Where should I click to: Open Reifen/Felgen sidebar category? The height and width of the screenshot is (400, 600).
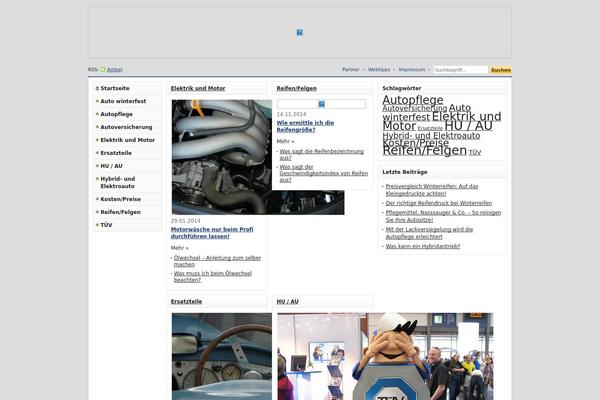(x=120, y=212)
